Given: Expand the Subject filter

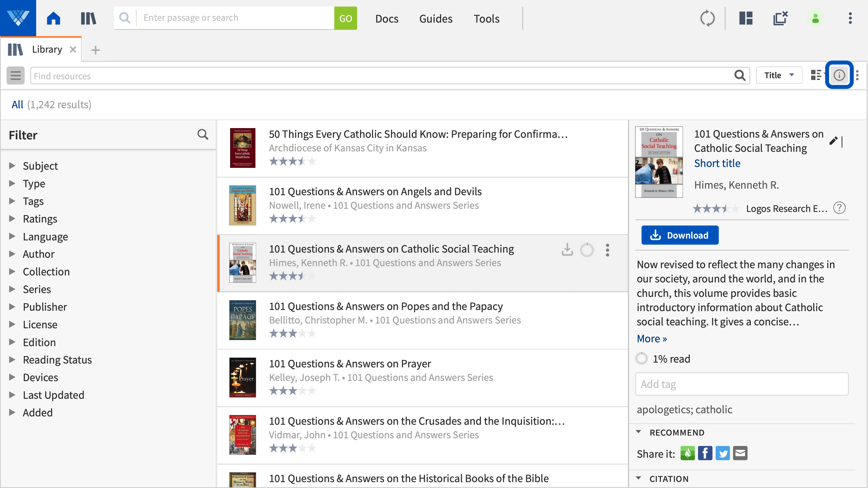Looking at the screenshot, I should point(12,165).
